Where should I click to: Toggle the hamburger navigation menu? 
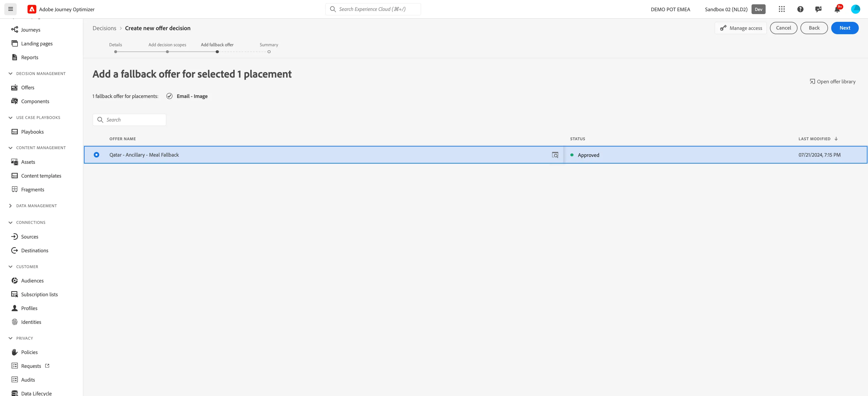point(10,9)
